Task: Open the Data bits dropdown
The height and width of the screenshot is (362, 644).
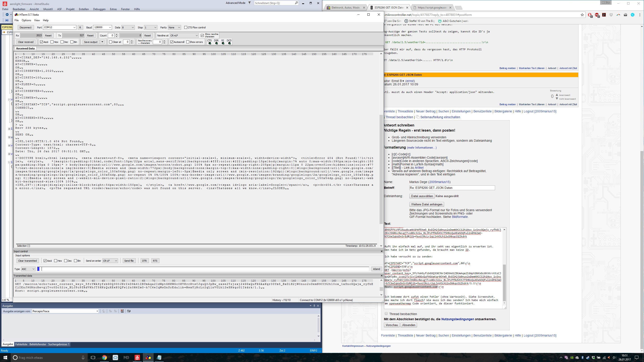Action: tap(128, 27)
